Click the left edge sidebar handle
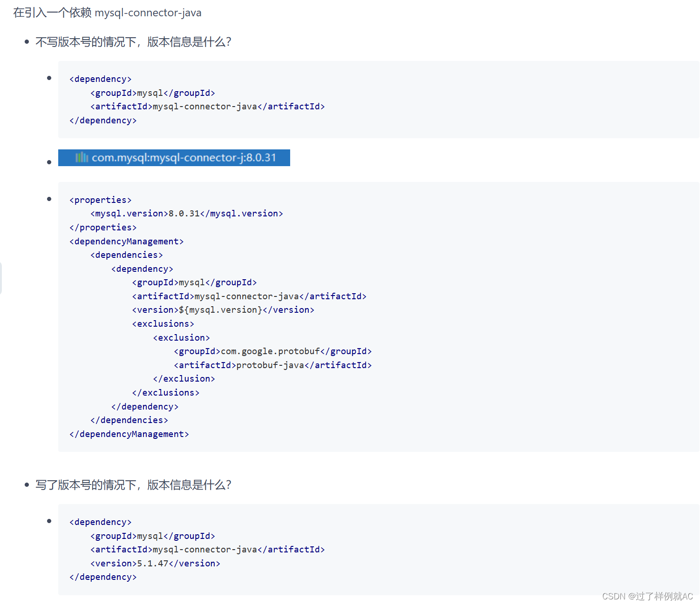The height and width of the screenshot is (605, 700). (1, 278)
